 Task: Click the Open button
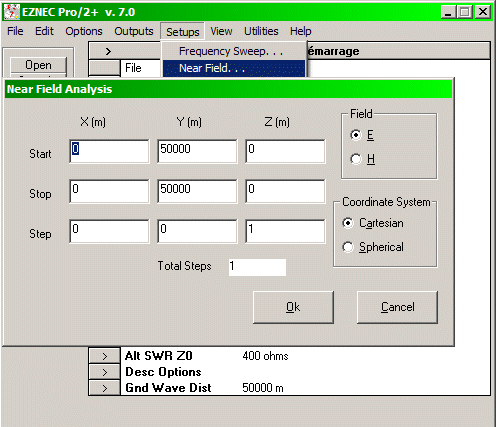pyautogui.click(x=38, y=65)
